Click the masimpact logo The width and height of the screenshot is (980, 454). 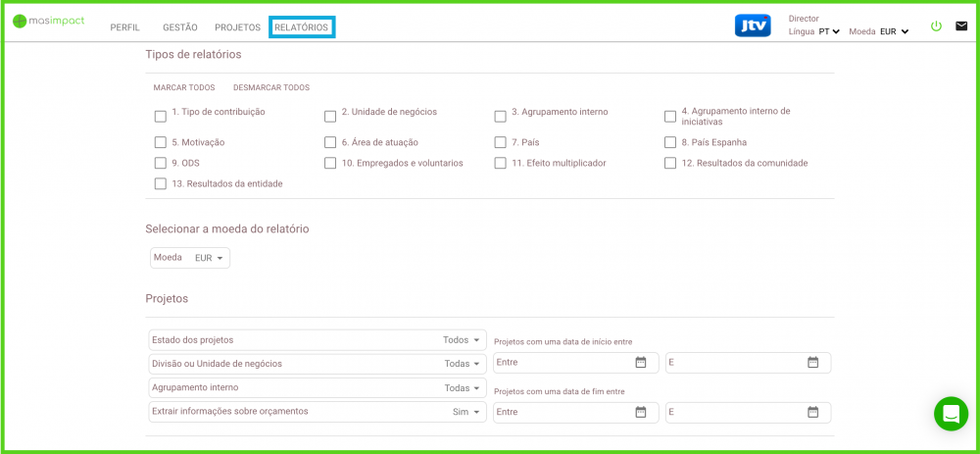click(x=51, y=22)
